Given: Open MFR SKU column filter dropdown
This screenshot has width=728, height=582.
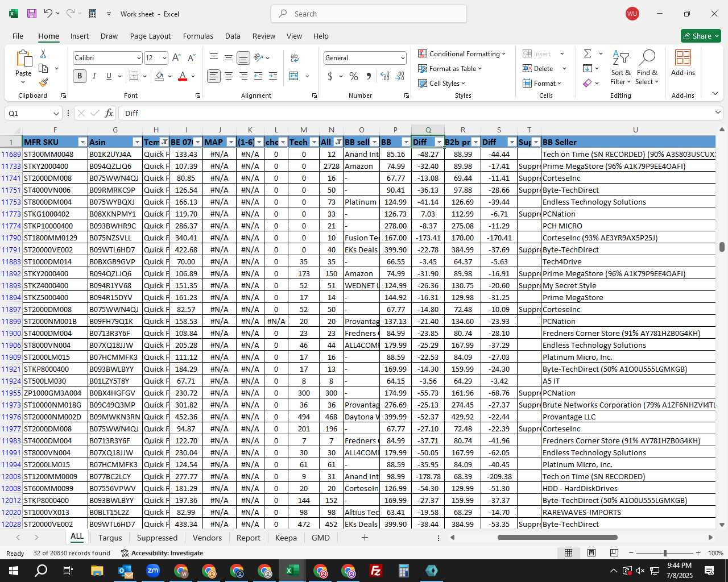Looking at the screenshot, I should tap(82, 142).
